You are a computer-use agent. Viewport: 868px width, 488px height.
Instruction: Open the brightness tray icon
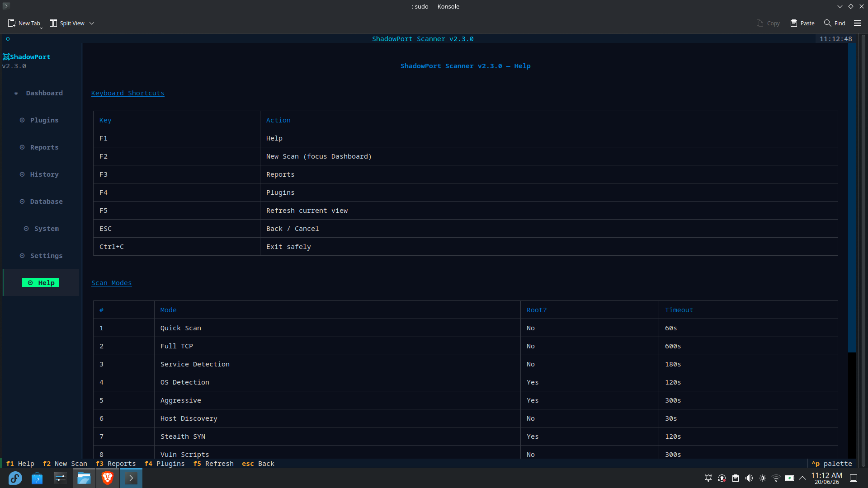click(x=763, y=478)
